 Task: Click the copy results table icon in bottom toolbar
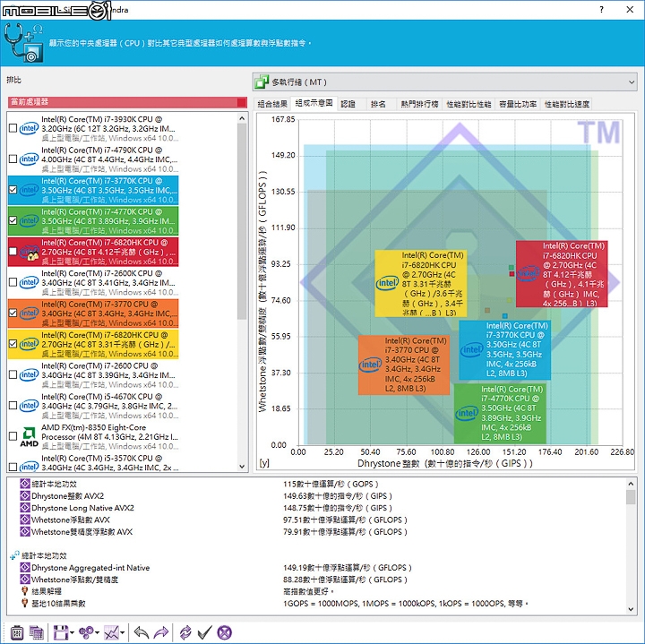click(36, 632)
